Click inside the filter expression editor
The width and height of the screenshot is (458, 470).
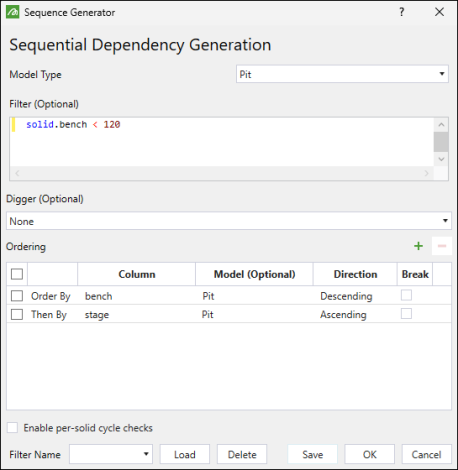pos(222,142)
